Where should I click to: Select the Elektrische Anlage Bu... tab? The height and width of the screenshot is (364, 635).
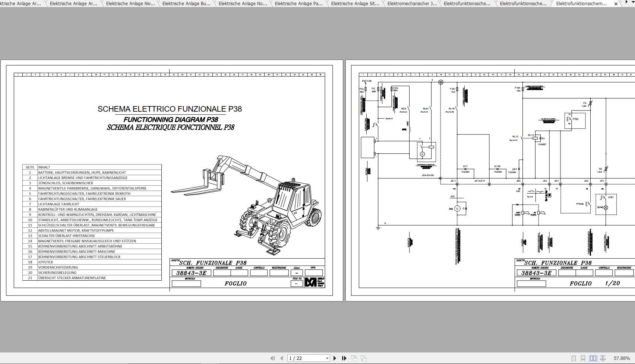[x=186, y=3]
